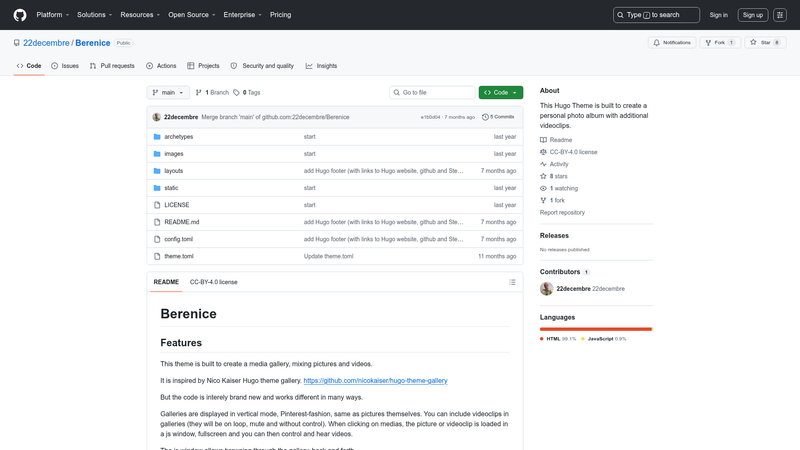Open the archetypes folder
Screen dimensions: 800x450
pyautogui.click(x=179, y=137)
